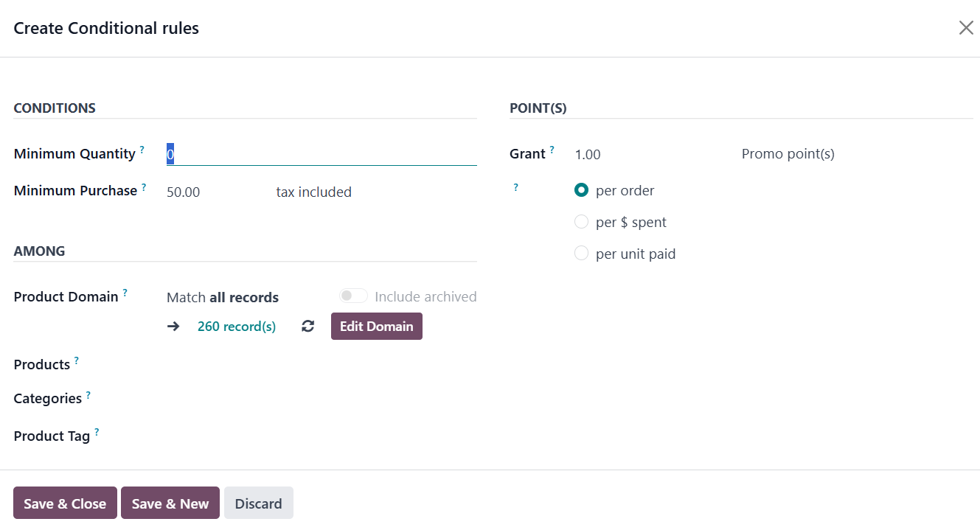Image resolution: width=980 pixels, height=530 pixels.
Task: Click the Grant points value field
Action: click(x=649, y=155)
